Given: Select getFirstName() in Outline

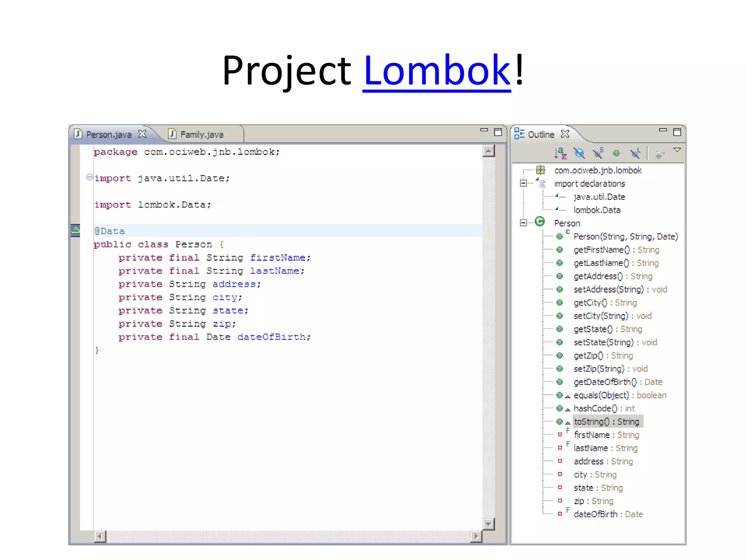Looking at the screenshot, I should click(x=616, y=250).
